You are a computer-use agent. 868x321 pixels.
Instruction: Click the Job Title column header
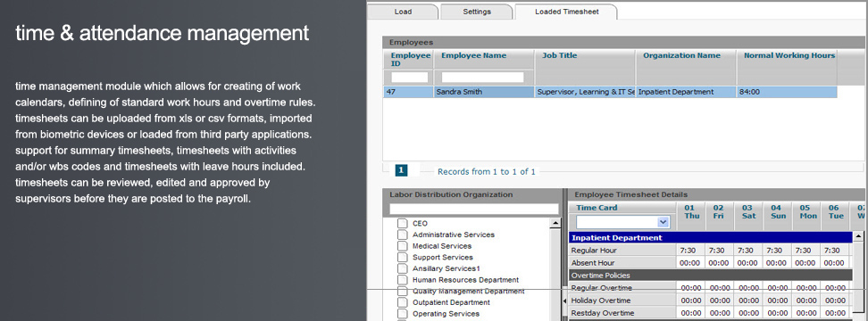(x=560, y=55)
